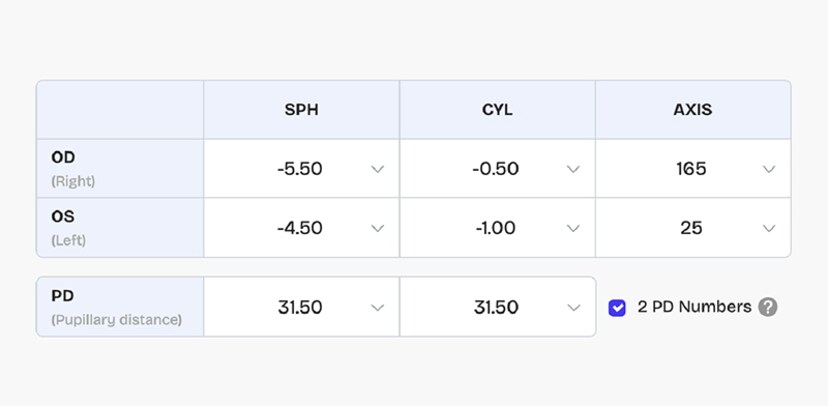Expand the OD SPH chevron arrow

pos(377,169)
